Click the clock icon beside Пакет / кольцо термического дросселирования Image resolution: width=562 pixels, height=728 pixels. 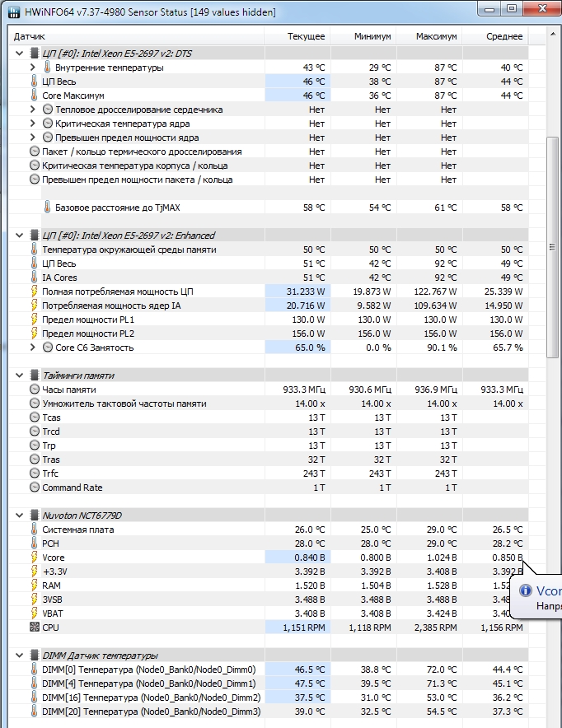point(35,152)
